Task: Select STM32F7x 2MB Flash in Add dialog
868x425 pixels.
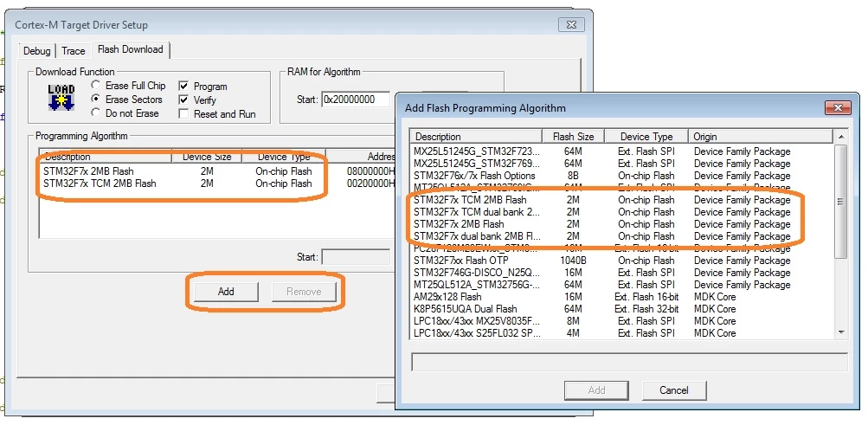Action: click(621, 224)
